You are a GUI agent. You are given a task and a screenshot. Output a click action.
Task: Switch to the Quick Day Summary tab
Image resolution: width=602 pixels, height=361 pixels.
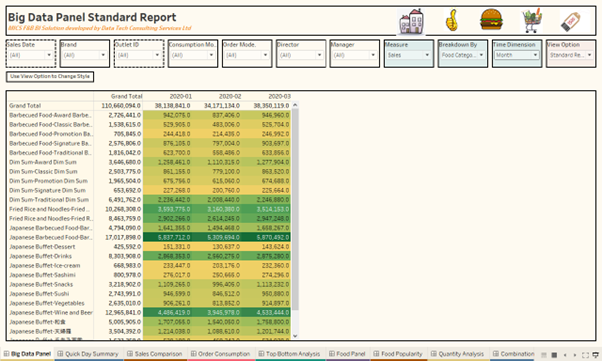coord(88,354)
